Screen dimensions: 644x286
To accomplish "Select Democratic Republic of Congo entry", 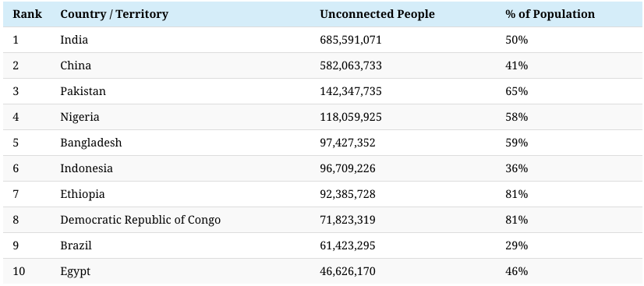I will tap(140, 220).
